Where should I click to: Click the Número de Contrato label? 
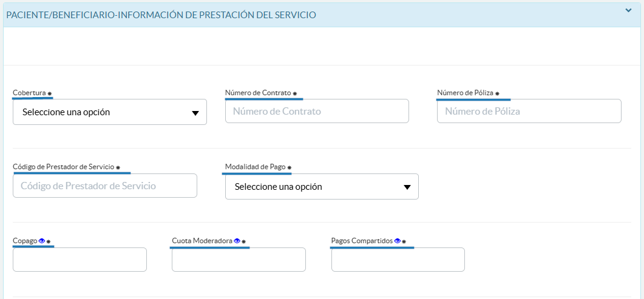pyautogui.click(x=258, y=93)
